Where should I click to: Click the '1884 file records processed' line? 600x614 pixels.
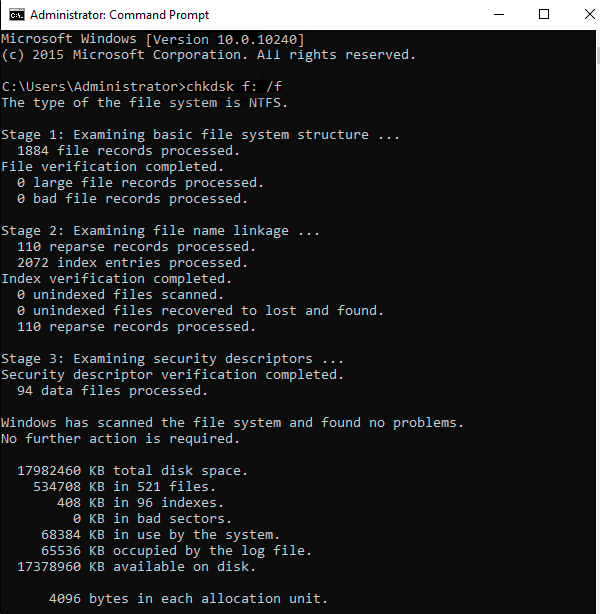point(128,151)
